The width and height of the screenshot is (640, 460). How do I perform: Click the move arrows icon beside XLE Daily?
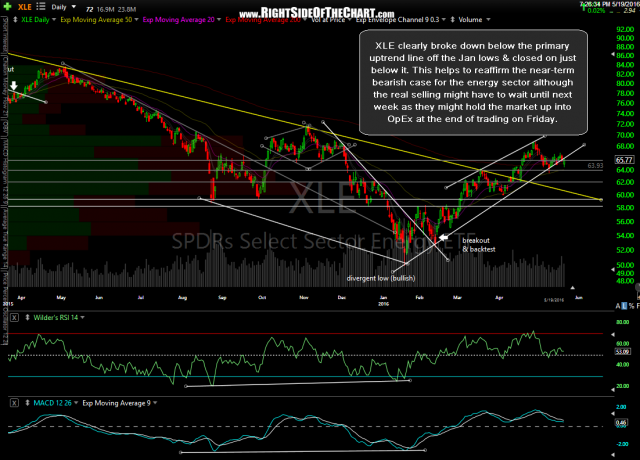15,20
